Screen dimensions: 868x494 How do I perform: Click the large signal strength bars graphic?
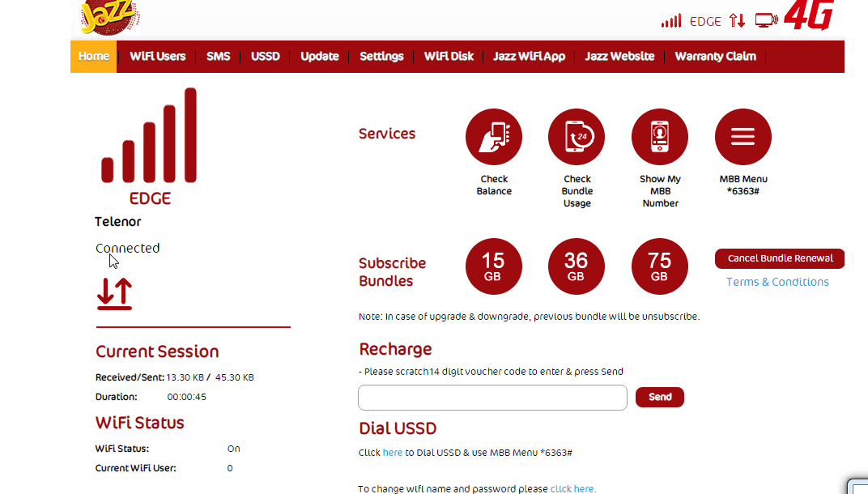149,135
